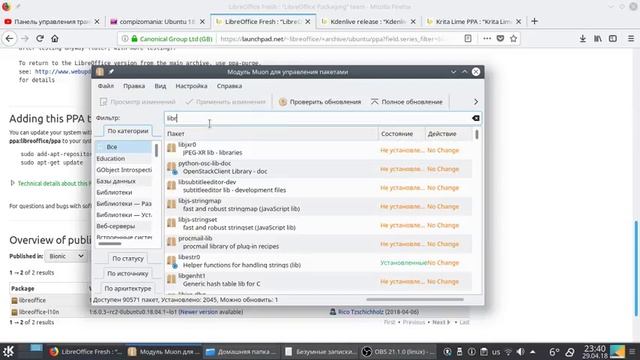Open the Справка menu in Muon
The image size is (640, 360).
pyautogui.click(x=229, y=86)
